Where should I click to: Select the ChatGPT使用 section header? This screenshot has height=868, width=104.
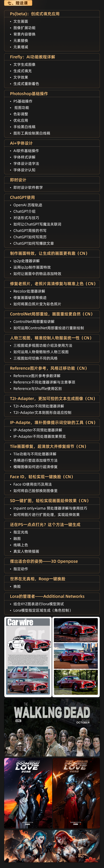[22, 198]
